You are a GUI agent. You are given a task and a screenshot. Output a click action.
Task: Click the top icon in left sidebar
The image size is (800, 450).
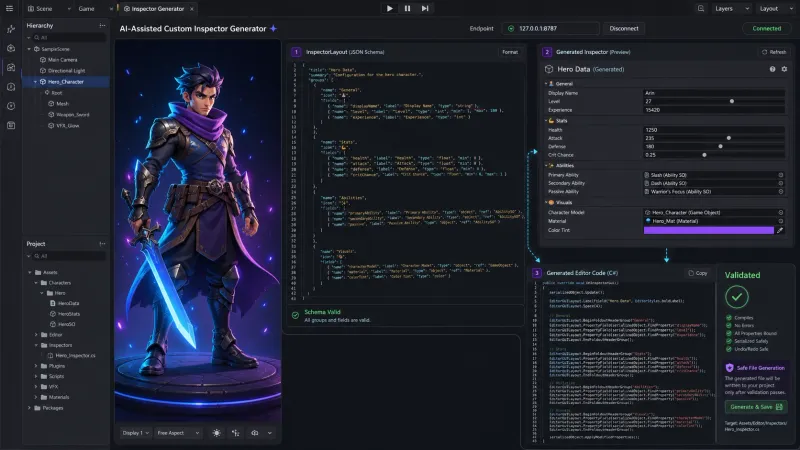point(11,29)
